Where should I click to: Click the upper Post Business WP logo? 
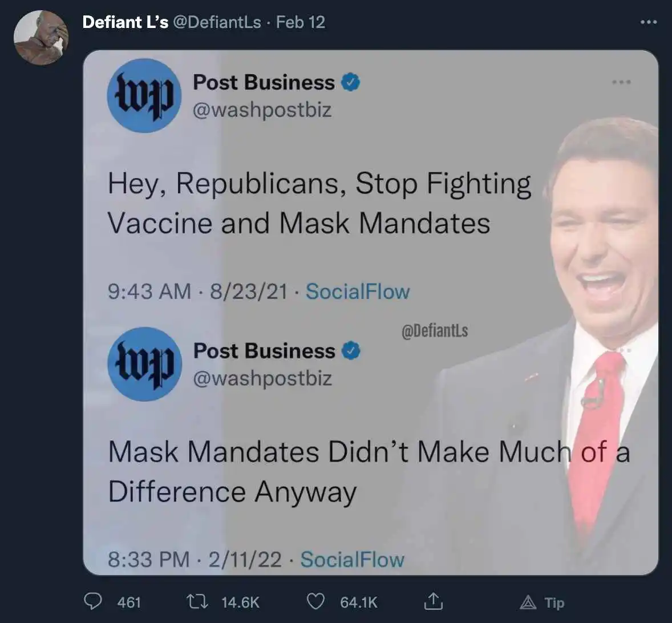[144, 96]
